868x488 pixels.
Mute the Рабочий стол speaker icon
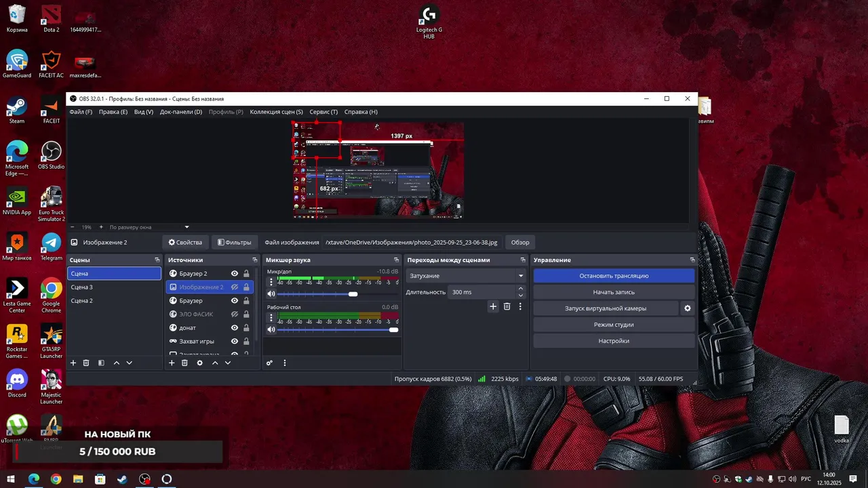[x=271, y=329]
